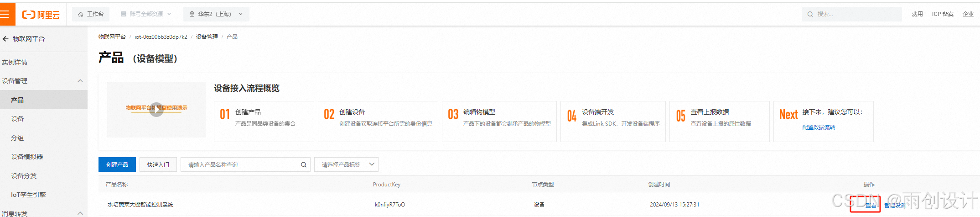Open the hamburger menu icon
Screen dimensions: 980x217
coord(5,14)
